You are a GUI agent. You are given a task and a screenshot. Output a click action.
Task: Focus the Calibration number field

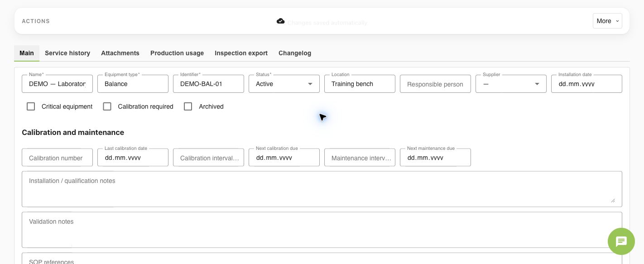click(57, 158)
